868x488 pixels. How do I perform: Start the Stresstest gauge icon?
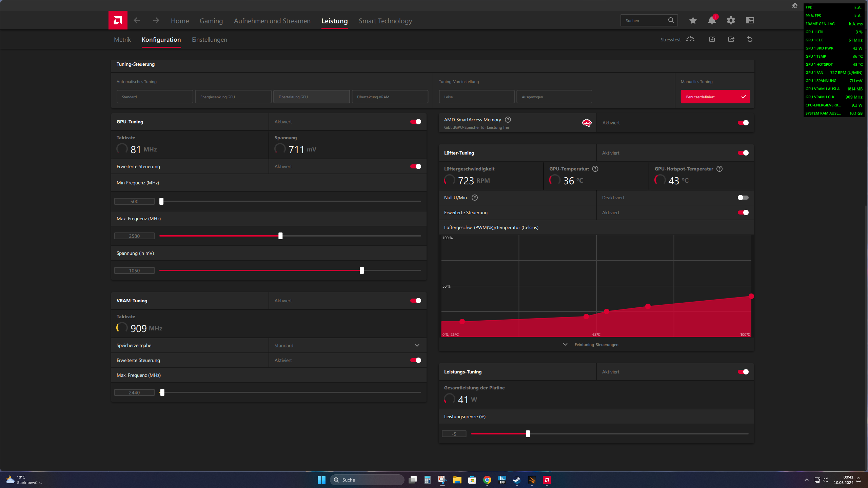pos(690,39)
